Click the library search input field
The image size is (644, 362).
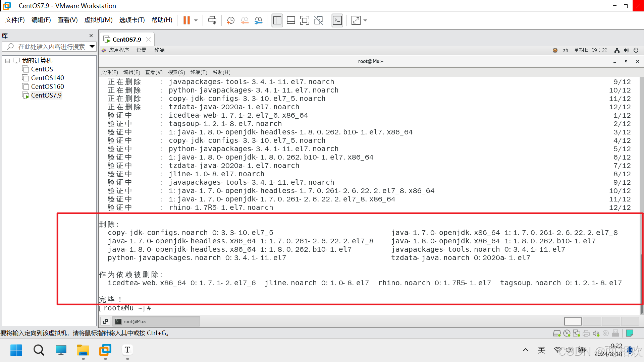51,47
